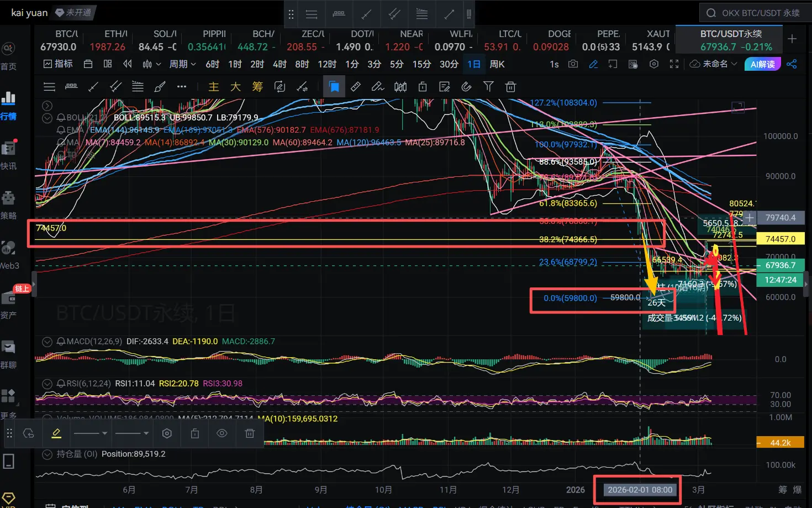Select the XAUT ticker in watch strip
The height and width of the screenshot is (508, 812).
(652, 40)
